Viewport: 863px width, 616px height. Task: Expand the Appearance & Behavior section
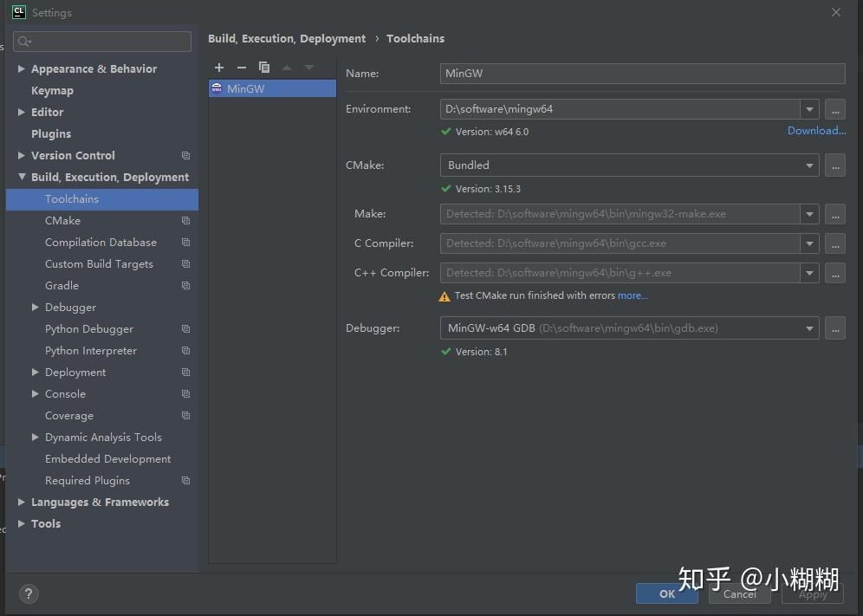tap(20, 68)
